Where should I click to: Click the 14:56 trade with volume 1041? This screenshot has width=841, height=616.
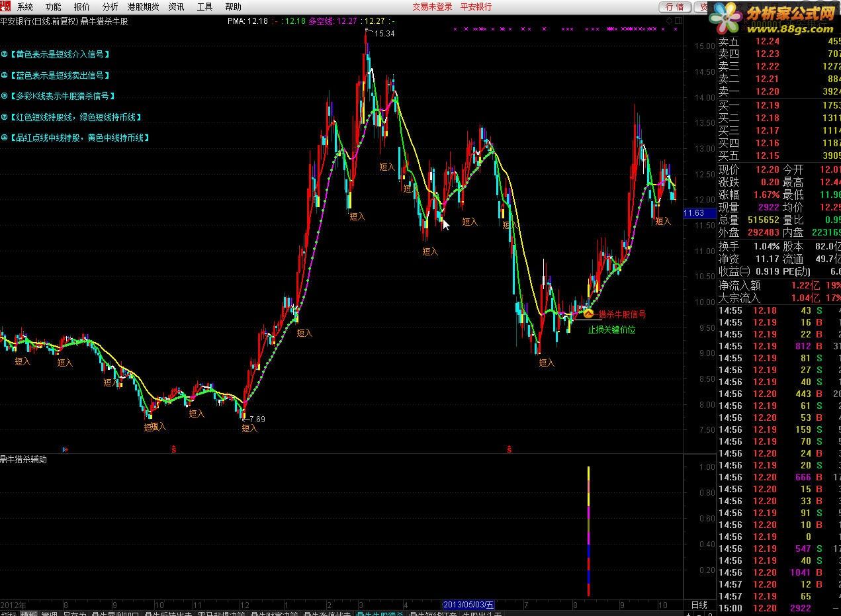(779, 572)
